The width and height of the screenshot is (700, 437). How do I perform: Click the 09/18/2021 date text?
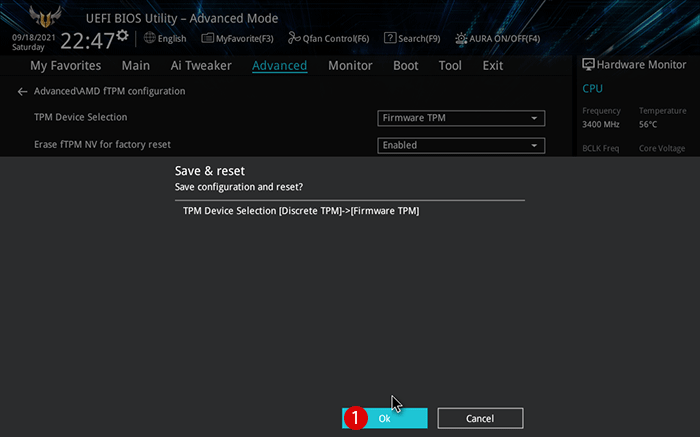tap(33, 37)
